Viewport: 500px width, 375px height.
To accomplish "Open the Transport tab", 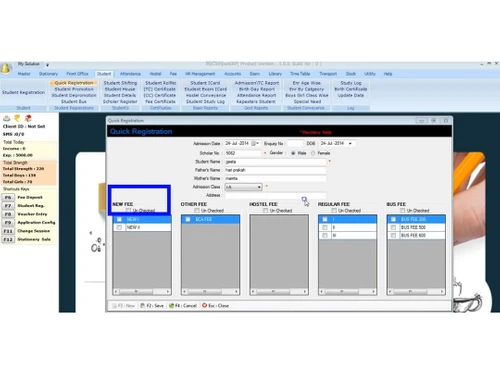I will click(x=328, y=74).
